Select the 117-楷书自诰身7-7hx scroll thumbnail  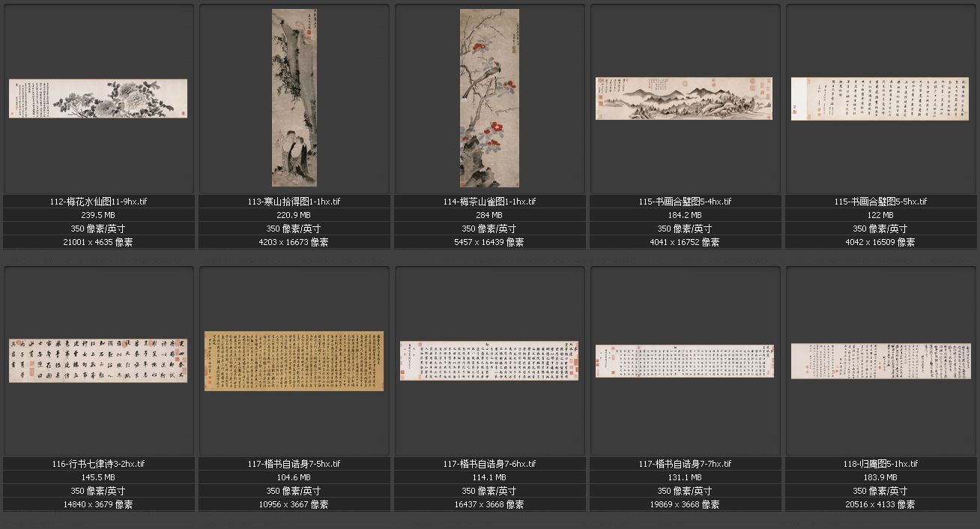684,360
